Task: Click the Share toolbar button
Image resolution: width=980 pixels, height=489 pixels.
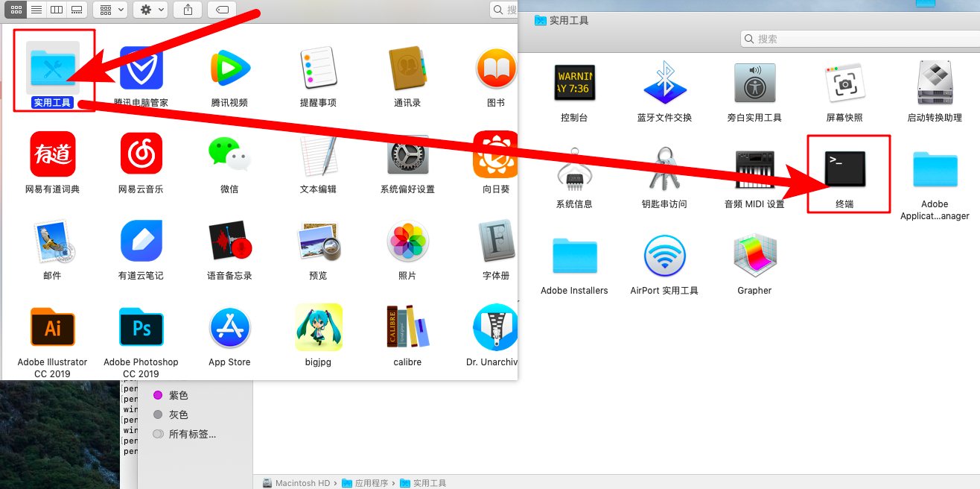Action: [x=188, y=10]
